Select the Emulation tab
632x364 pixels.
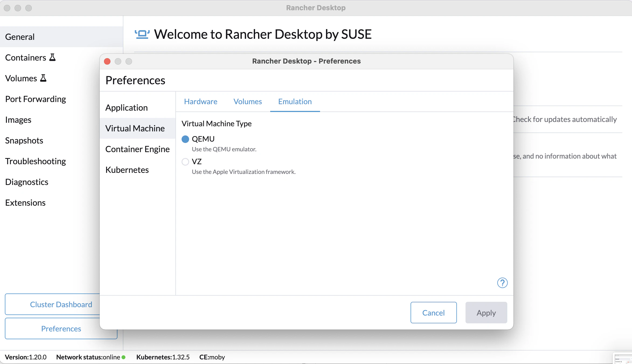pos(295,101)
